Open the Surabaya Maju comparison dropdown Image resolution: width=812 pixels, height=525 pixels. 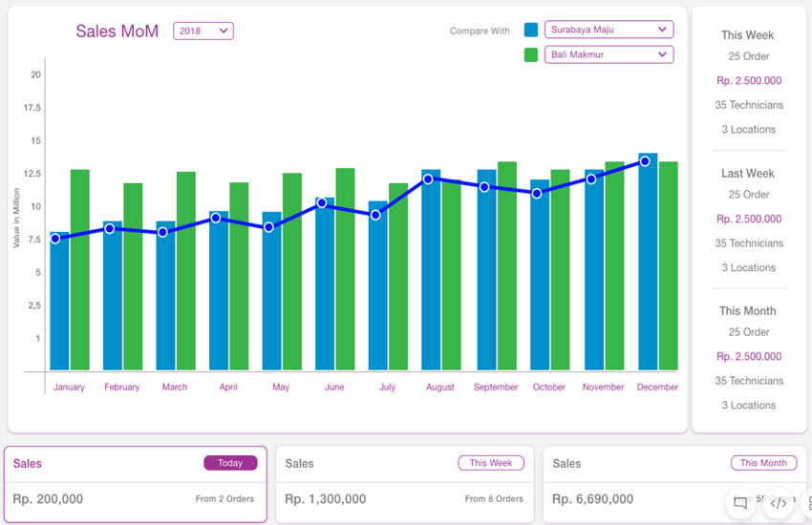coord(609,30)
